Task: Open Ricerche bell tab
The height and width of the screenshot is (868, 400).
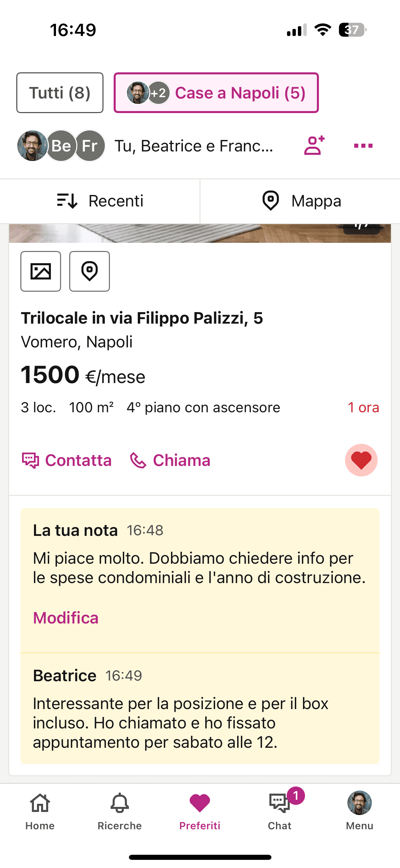Action: 120,811
